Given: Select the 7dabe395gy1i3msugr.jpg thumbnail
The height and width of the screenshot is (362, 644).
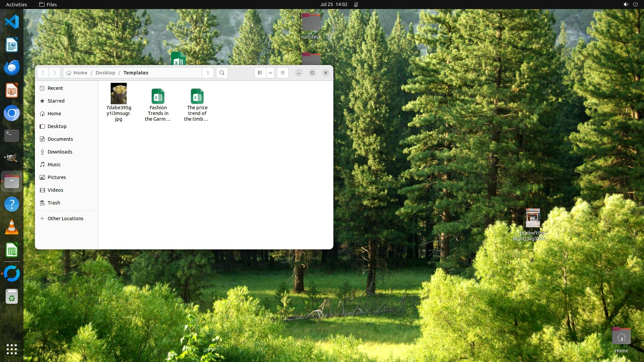Looking at the screenshot, I should pyautogui.click(x=119, y=94).
